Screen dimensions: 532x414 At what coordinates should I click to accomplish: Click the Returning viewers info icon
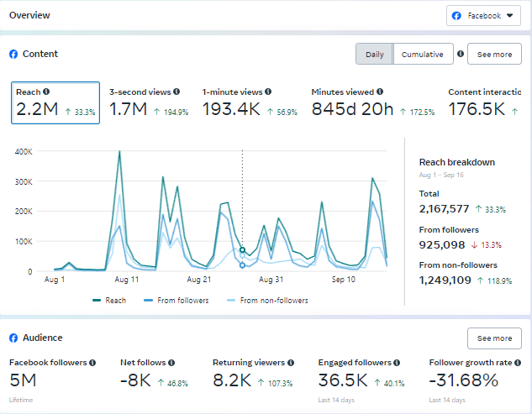291,363
